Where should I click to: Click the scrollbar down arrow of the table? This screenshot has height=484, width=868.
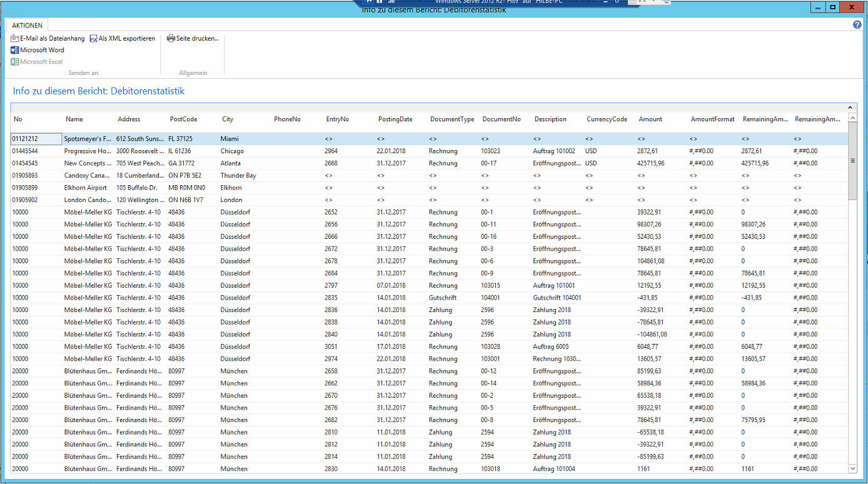click(x=852, y=468)
